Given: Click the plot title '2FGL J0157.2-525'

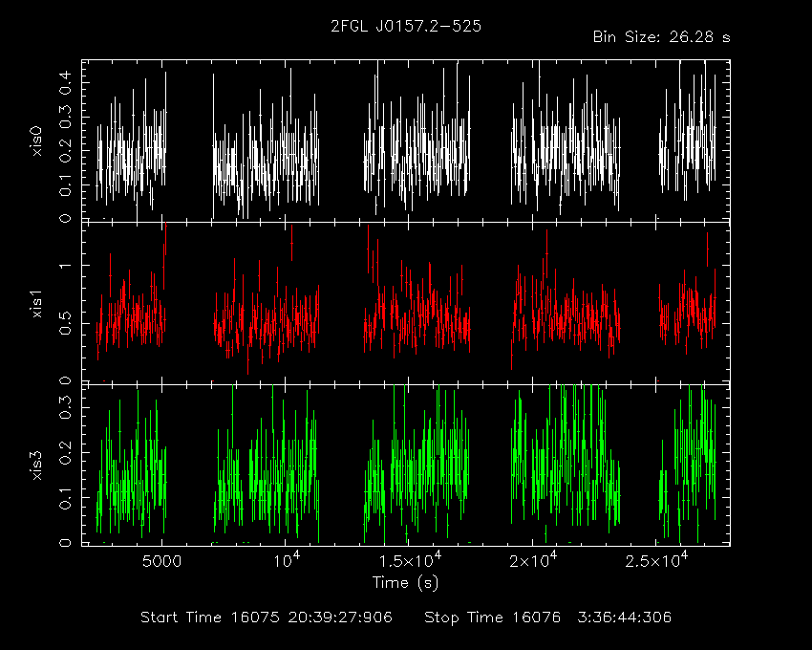Looking at the screenshot, I should pyautogui.click(x=406, y=26).
